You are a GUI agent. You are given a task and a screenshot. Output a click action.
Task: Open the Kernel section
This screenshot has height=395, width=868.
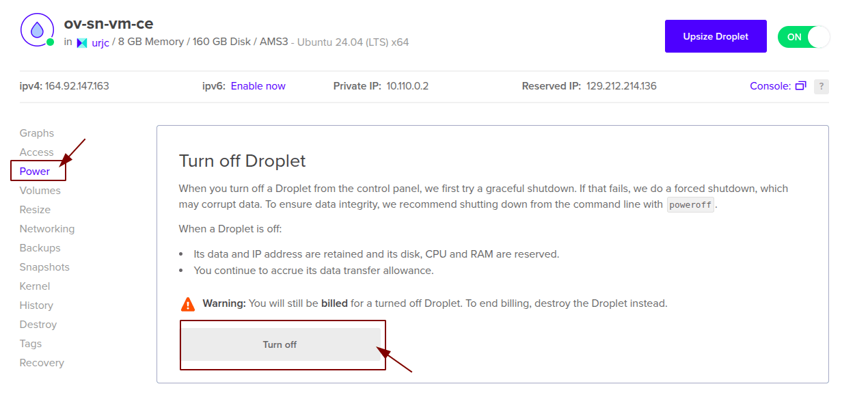click(x=34, y=286)
